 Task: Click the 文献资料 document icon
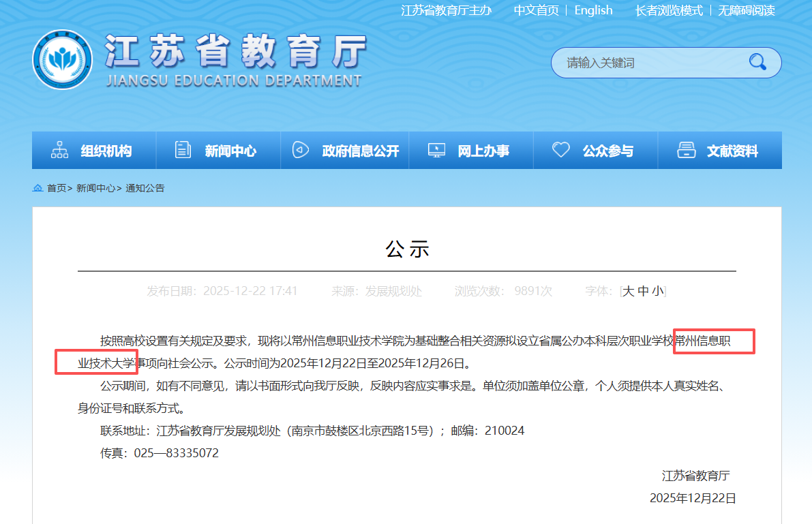pyautogui.click(x=686, y=149)
